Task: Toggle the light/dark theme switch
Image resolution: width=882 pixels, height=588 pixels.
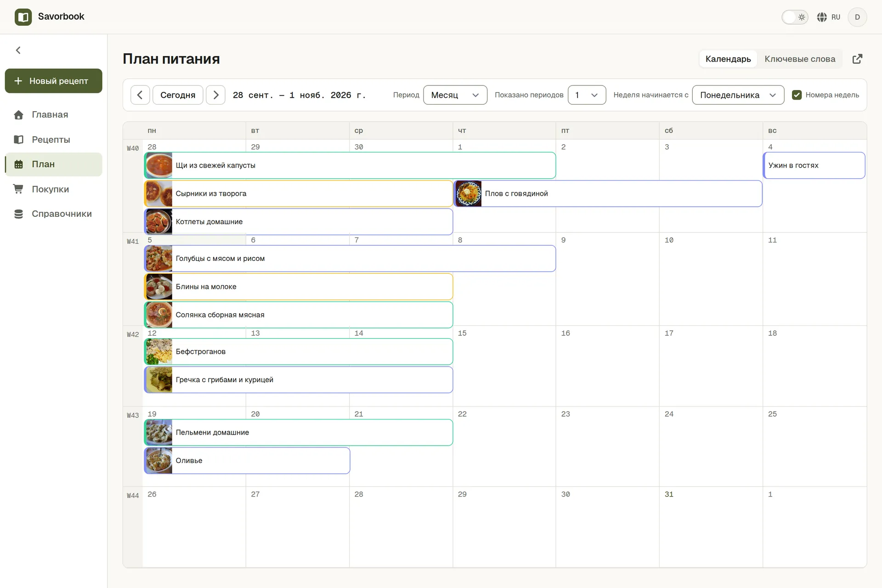Action: pos(795,17)
